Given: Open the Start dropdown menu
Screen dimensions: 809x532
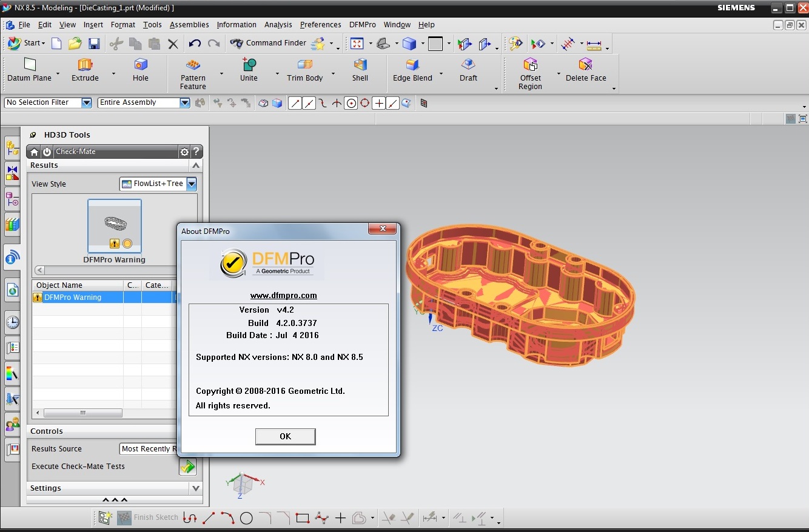Looking at the screenshot, I should (x=27, y=43).
